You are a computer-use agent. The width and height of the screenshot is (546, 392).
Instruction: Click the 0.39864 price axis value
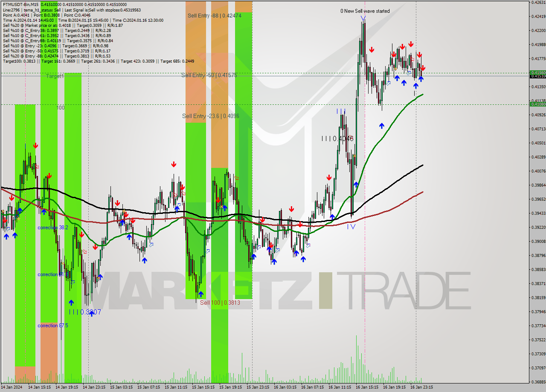pos(538,185)
